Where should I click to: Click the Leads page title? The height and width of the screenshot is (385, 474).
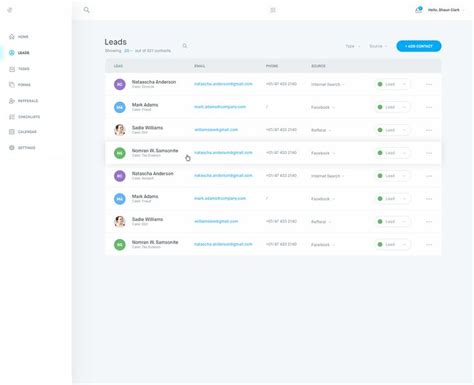tap(115, 42)
